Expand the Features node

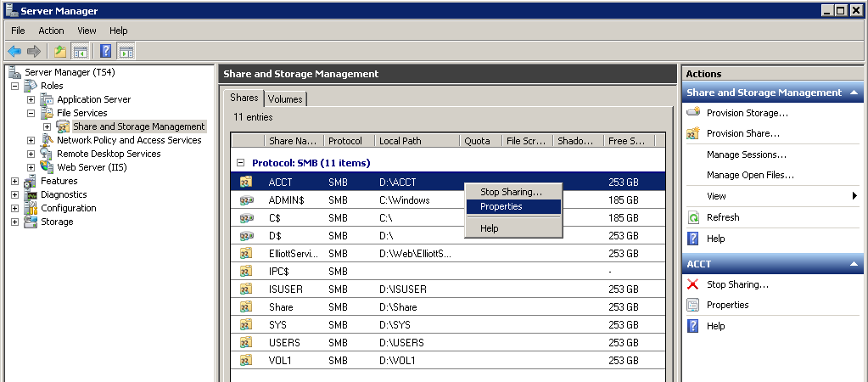tap(15, 181)
